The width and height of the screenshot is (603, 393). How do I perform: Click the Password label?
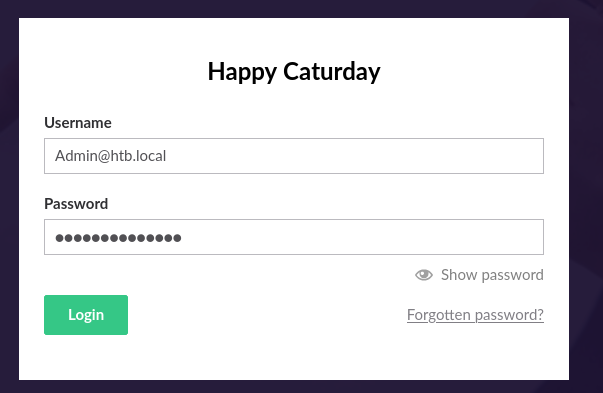pyautogui.click(x=76, y=204)
